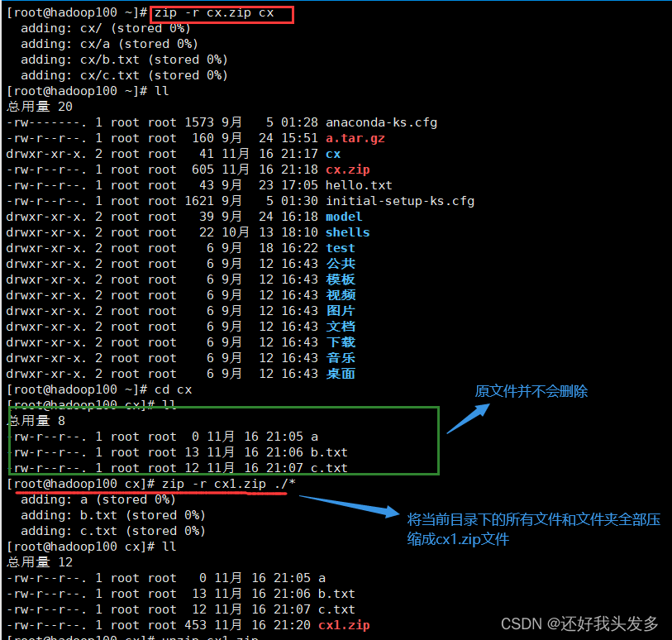The height and width of the screenshot is (640, 672).
Task: Click the 1573 file size value
Action: pyautogui.click(x=199, y=122)
